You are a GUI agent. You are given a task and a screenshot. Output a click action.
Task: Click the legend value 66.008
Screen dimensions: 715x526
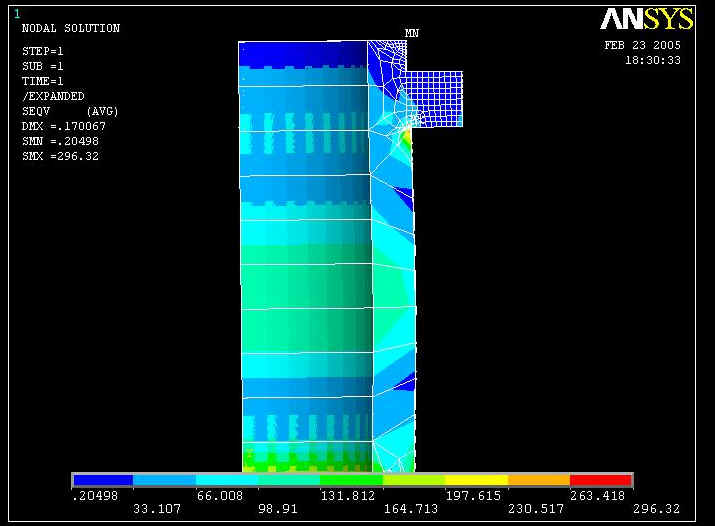pos(220,495)
